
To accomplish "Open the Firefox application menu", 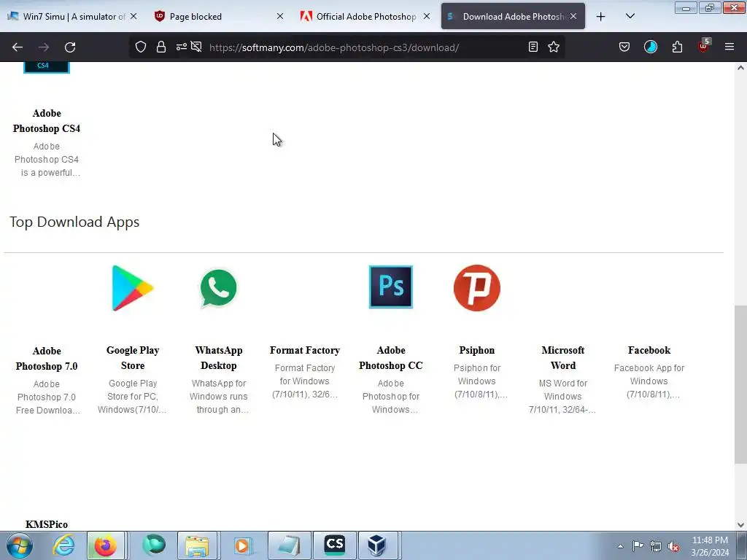I will pos(729,47).
